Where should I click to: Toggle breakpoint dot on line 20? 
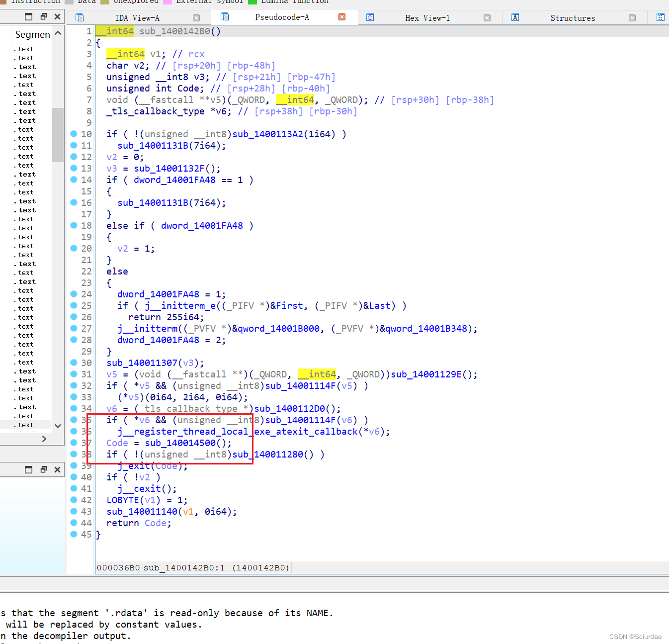74,248
